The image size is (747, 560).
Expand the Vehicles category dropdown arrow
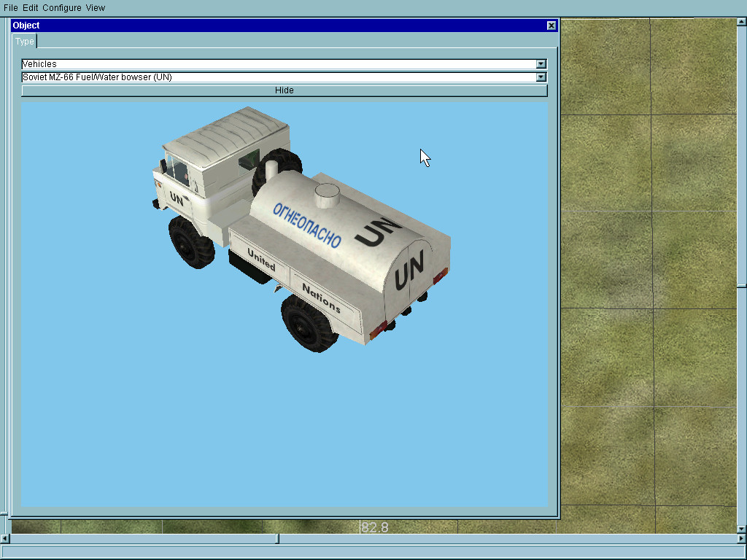(x=541, y=64)
